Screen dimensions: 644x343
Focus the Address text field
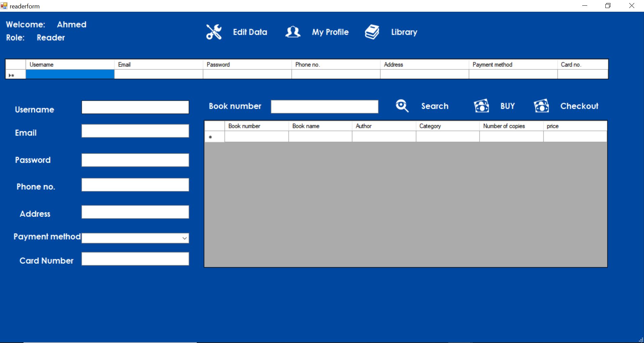click(x=135, y=212)
